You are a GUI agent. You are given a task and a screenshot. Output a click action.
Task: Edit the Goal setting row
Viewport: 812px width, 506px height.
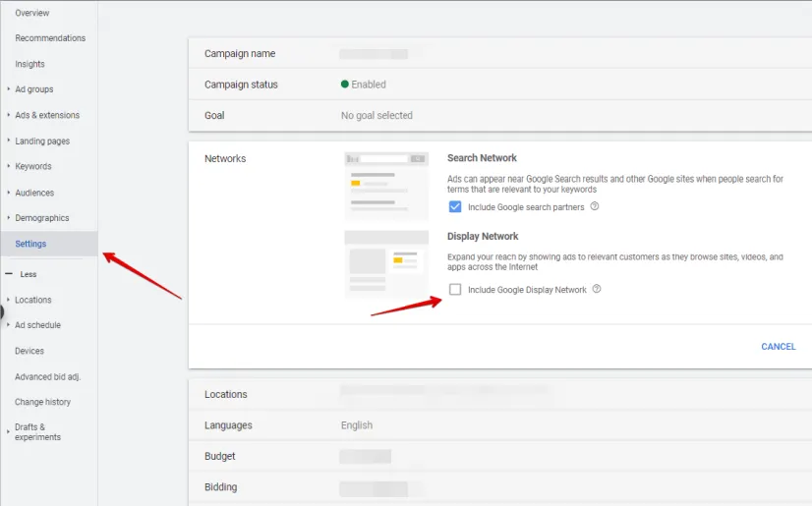pos(500,115)
